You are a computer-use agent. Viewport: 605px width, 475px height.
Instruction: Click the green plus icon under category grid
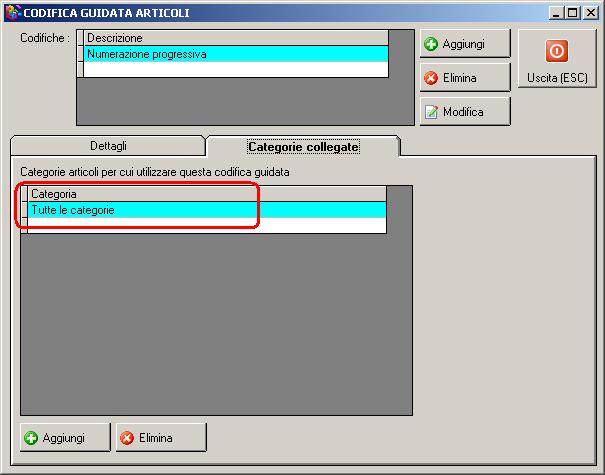(31, 438)
